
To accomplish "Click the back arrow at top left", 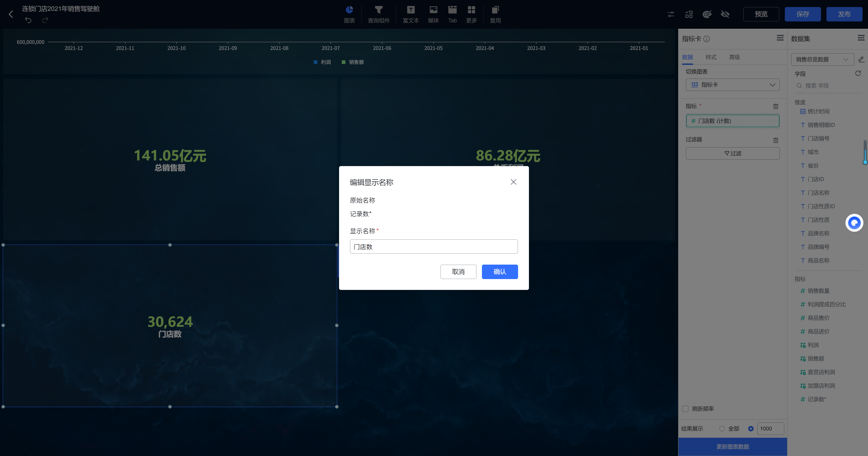I will click(x=11, y=14).
